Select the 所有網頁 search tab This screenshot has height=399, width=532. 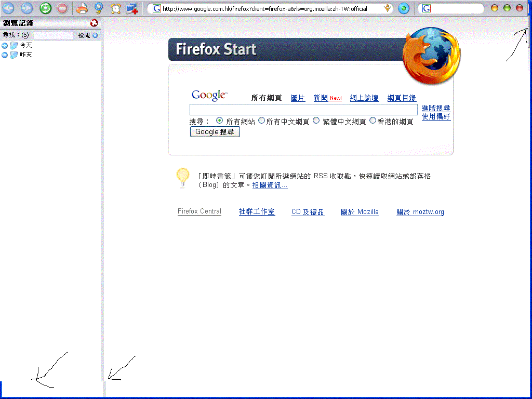click(x=267, y=98)
